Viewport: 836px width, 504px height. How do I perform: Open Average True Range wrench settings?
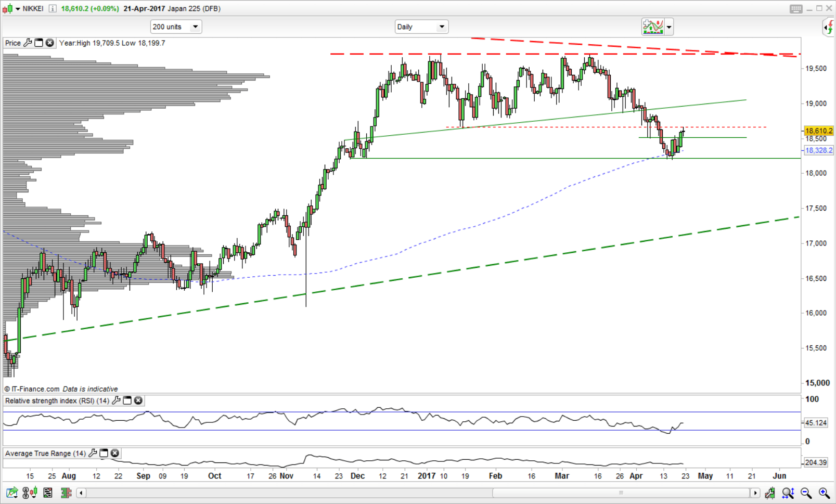tap(93, 454)
